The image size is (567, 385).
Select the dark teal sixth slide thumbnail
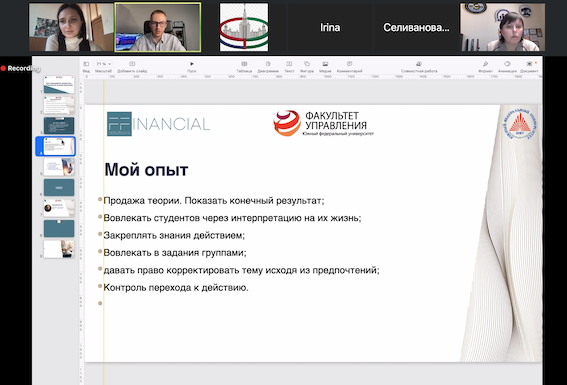pyautogui.click(x=59, y=187)
